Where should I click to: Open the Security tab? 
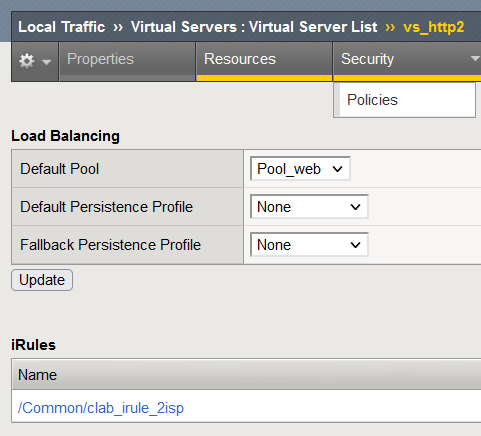[x=367, y=59]
